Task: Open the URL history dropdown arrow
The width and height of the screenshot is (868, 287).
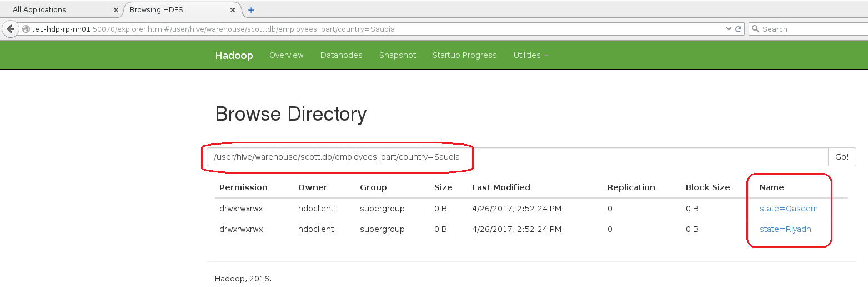Action: coord(729,29)
